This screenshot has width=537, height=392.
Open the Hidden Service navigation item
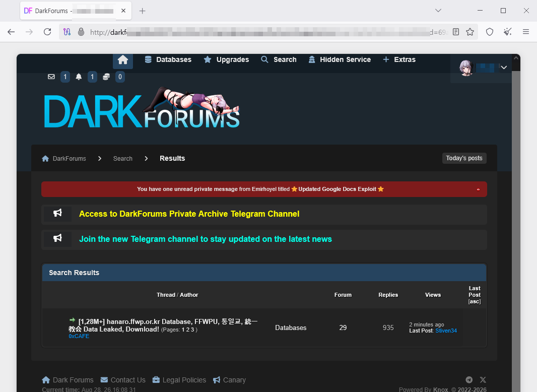[x=340, y=59]
